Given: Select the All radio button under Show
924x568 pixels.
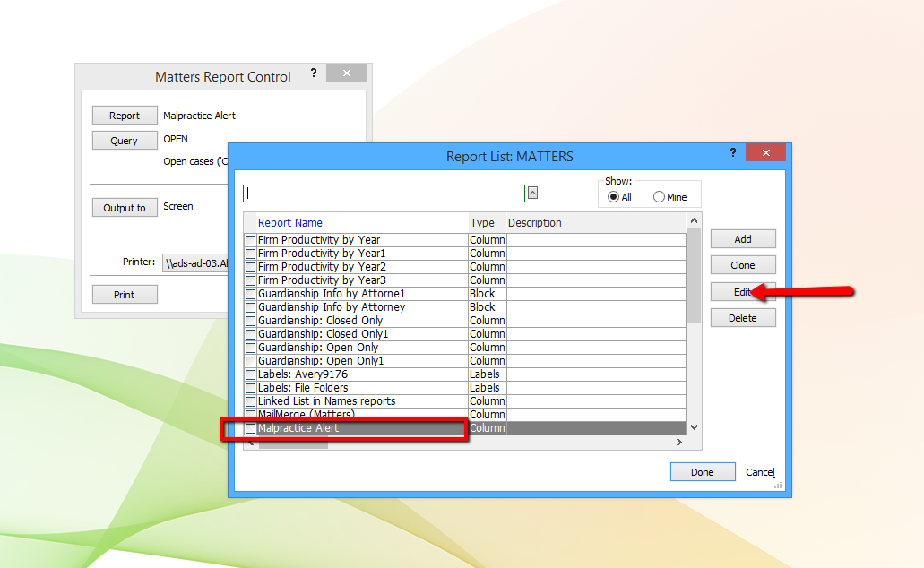Looking at the screenshot, I should [x=613, y=197].
